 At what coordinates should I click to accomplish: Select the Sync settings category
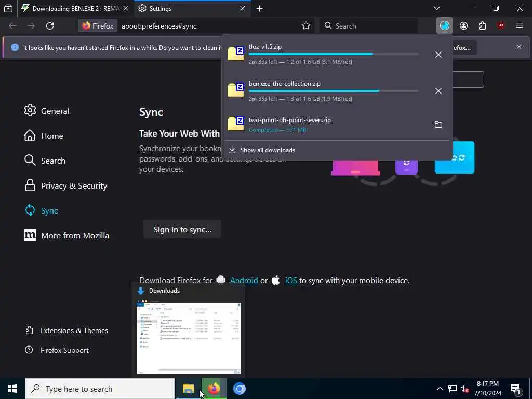click(42, 210)
